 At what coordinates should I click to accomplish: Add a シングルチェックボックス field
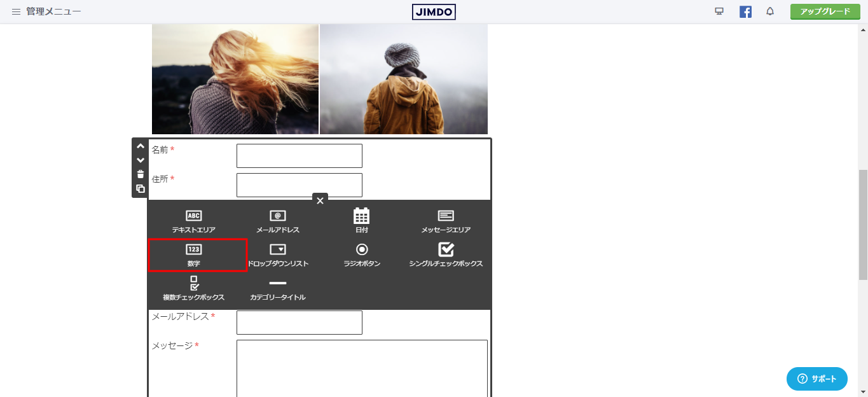click(446, 255)
